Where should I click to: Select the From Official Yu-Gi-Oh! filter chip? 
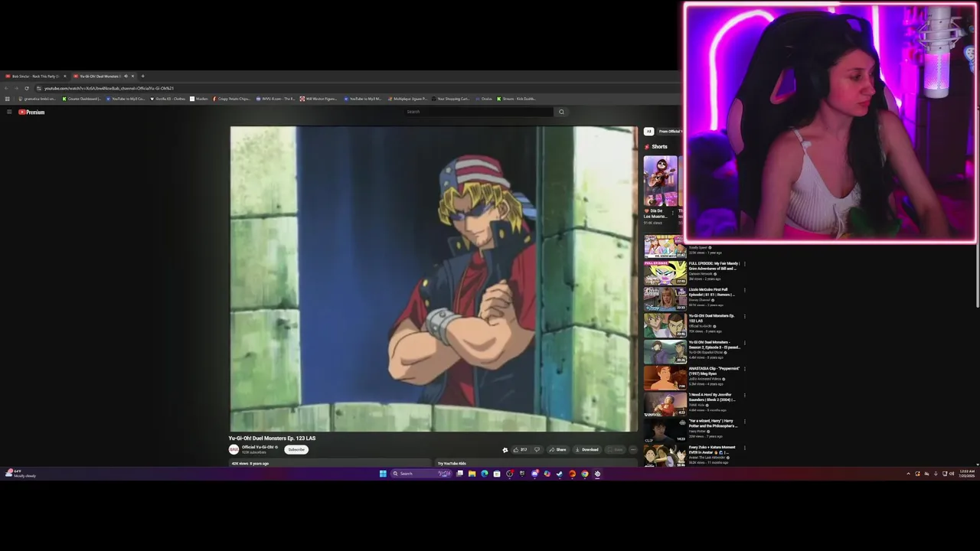pos(669,131)
